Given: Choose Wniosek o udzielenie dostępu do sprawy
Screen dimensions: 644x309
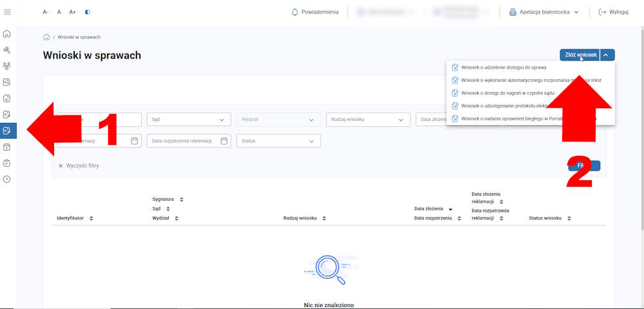Looking at the screenshot, I should point(530,68).
